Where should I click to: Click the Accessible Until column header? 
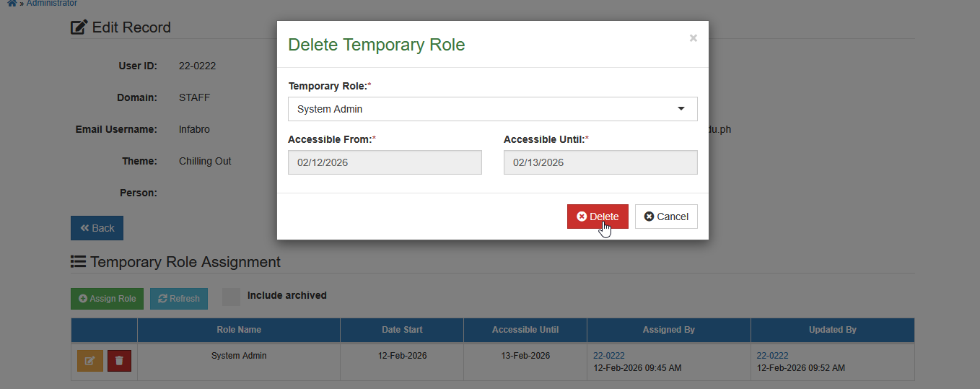pos(525,330)
